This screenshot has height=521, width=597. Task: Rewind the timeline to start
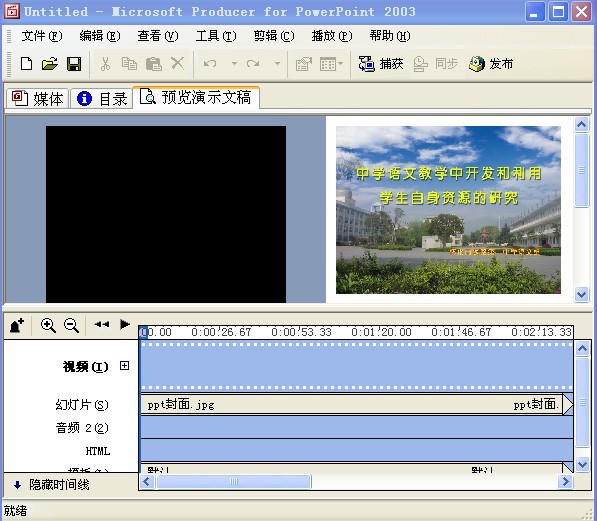tap(102, 324)
